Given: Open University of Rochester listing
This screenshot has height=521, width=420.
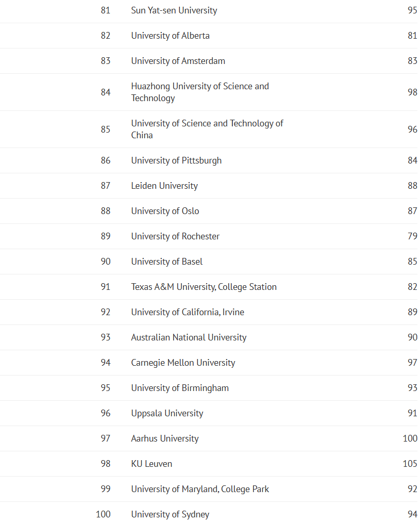Looking at the screenshot, I should [x=175, y=236].
